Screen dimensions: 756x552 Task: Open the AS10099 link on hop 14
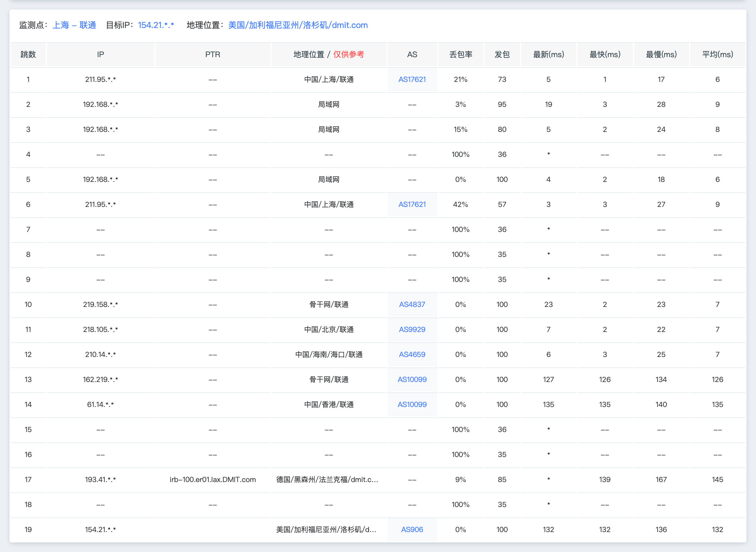click(412, 405)
